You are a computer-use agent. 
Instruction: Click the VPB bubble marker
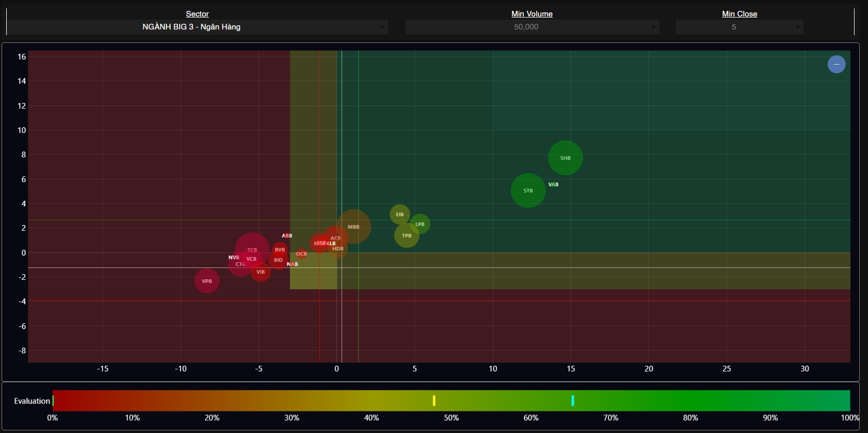tap(207, 281)
